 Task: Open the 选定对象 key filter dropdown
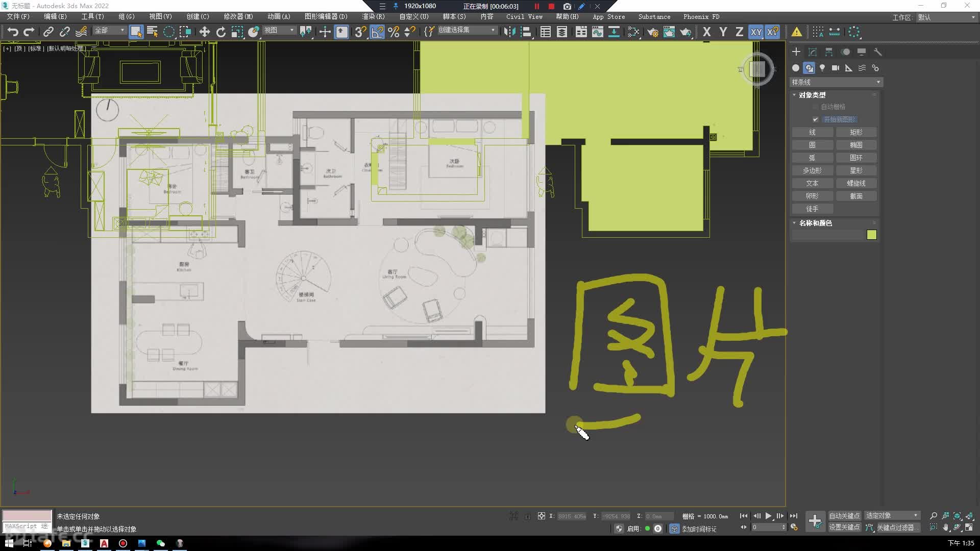point(892,516)
